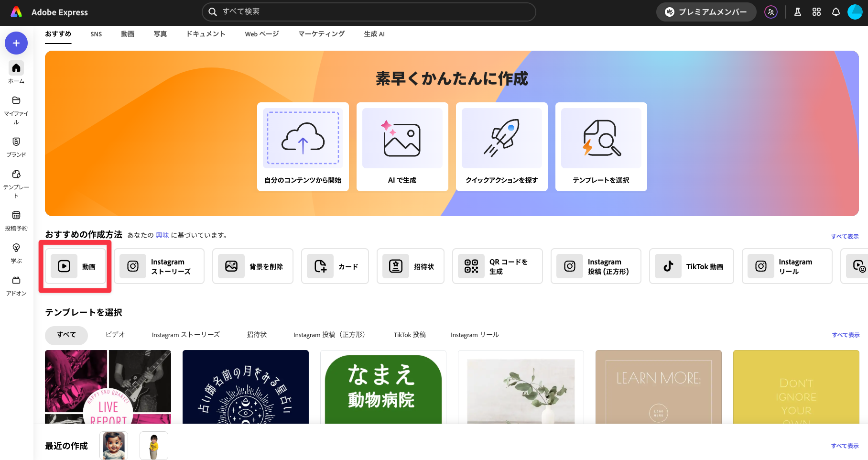Screen dimensions: 868x460
Task: Choose カード option
Action: point(335,266)
